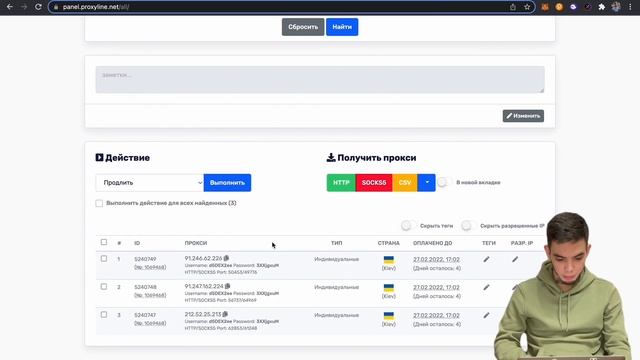Image resolution: width=640 pixels, height=360 pixels.
Task: Toggle 'В новой вкладке' switch
Action: click(444, 182)
